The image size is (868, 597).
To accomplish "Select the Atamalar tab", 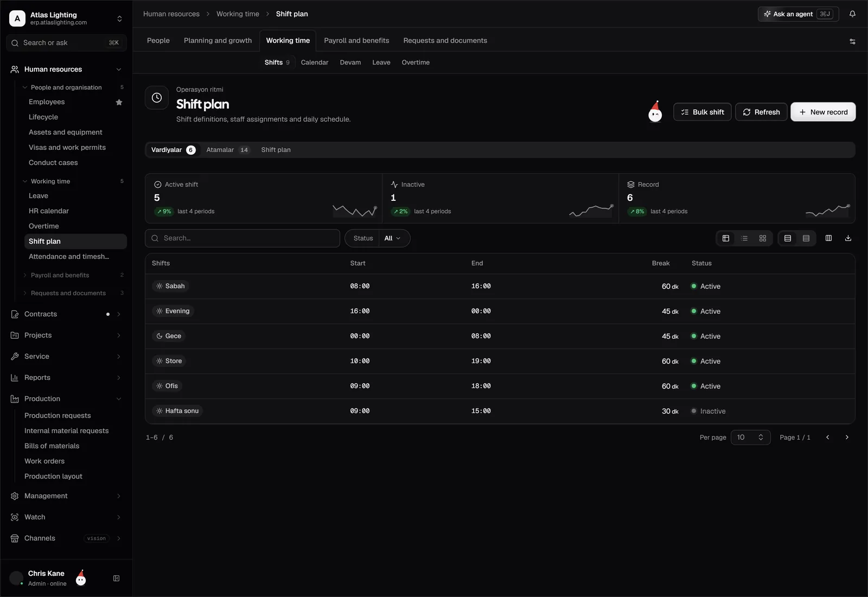I will click(228, 150).
